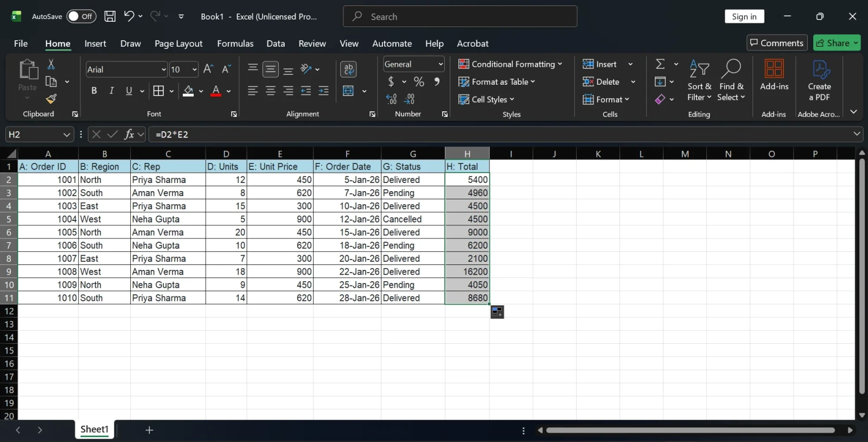Open the Comments pane button
Image resolution: width=868 pixels, height=442 pixels.
[777, 43]
